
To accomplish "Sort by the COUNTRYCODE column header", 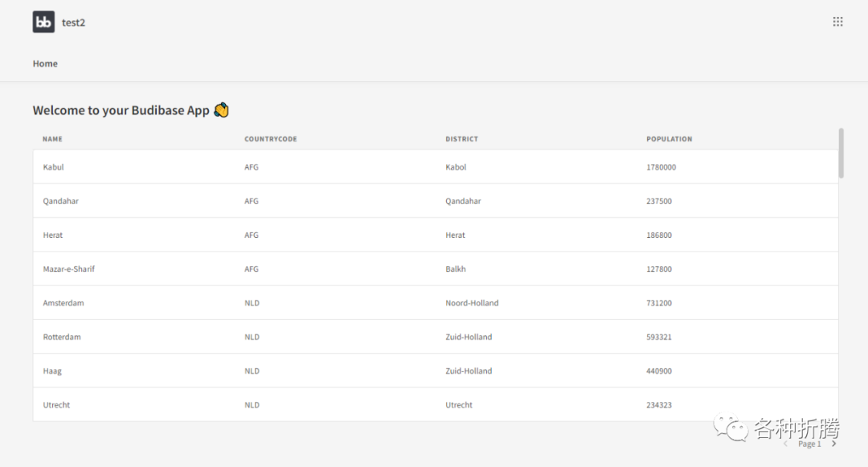I will click(271, 139).
